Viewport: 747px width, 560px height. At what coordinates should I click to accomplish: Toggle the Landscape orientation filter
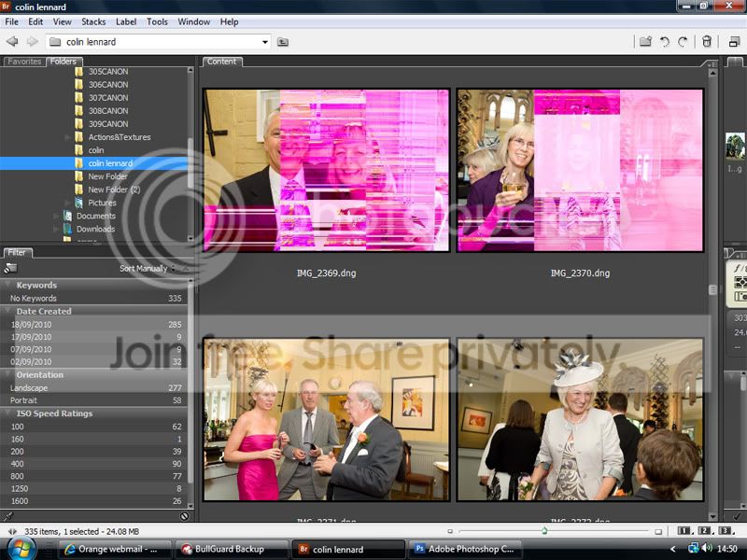[x=29, y=387]
